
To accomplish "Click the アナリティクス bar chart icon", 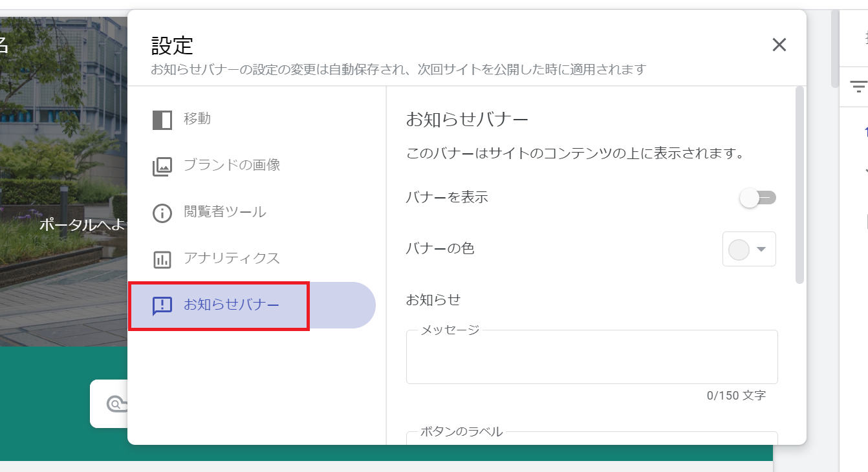I will pos(162,259).
